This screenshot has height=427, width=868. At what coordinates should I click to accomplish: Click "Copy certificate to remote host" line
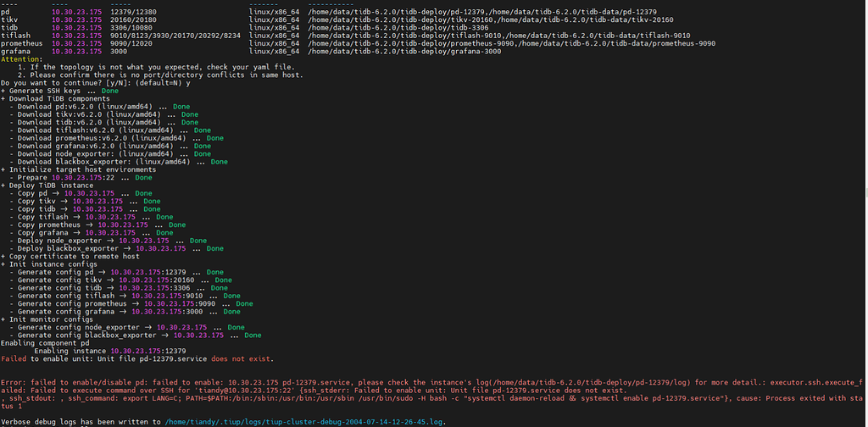point(70,257)
